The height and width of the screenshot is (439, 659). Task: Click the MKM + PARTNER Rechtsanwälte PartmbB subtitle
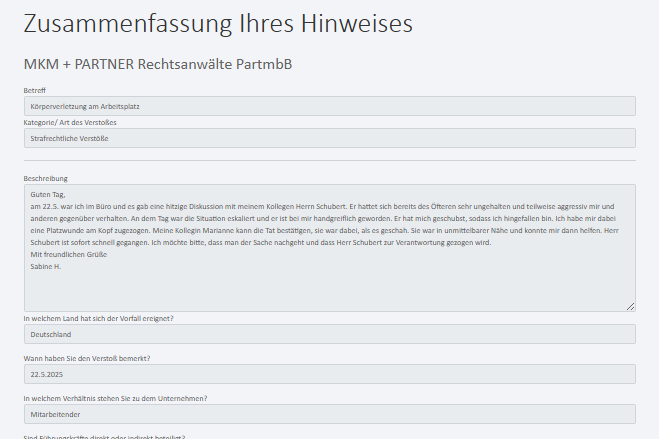point(157,64)
